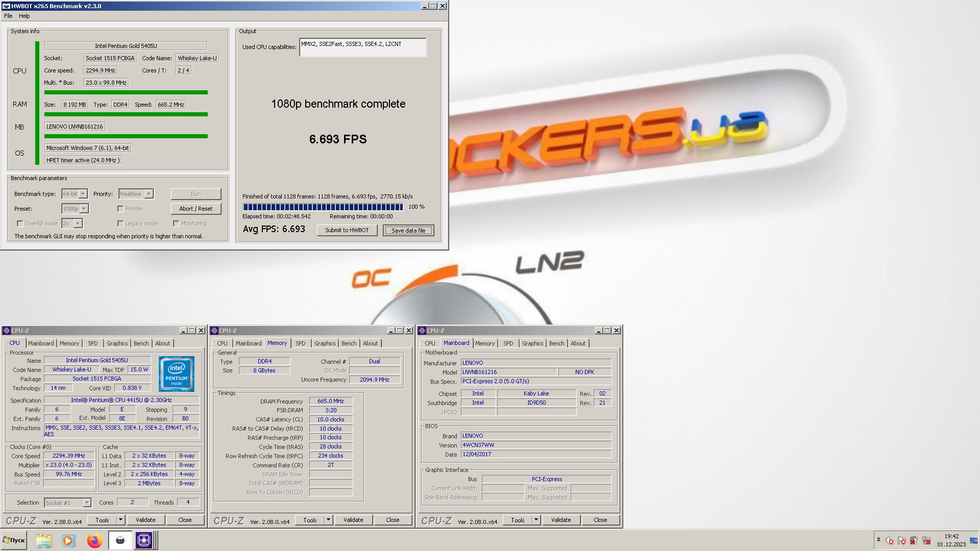Open the power plug tray icon
The width and height of the screenshot is (980, 551).
(x=914, y=541)
